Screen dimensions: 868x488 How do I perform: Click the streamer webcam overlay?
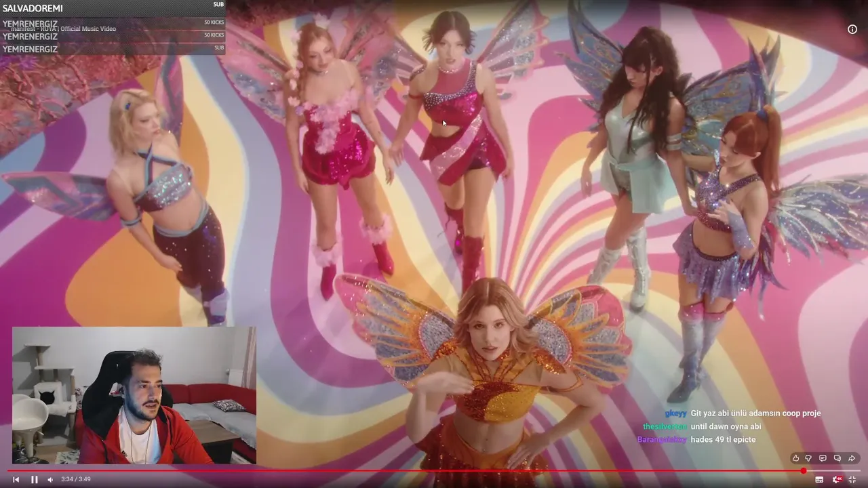[134, 395]
